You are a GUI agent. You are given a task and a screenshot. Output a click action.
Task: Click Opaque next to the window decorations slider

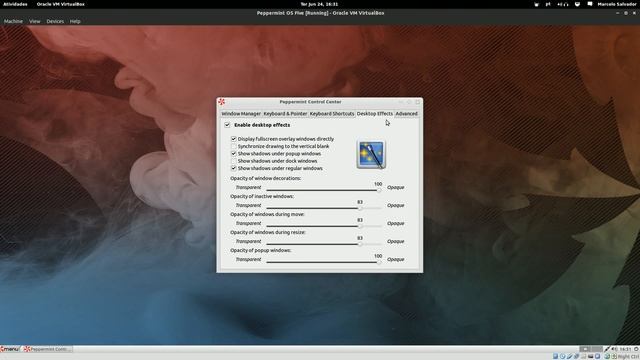396,188
